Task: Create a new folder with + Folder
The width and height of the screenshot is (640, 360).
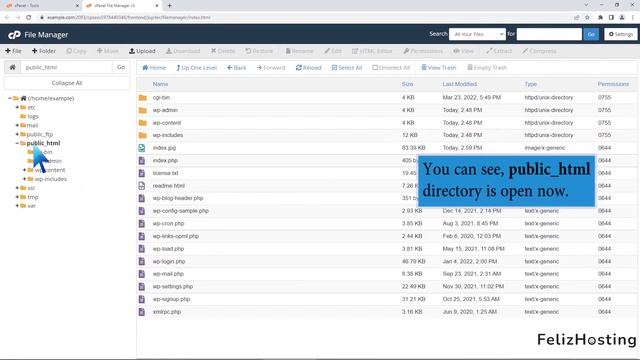Action: [44, 51]
